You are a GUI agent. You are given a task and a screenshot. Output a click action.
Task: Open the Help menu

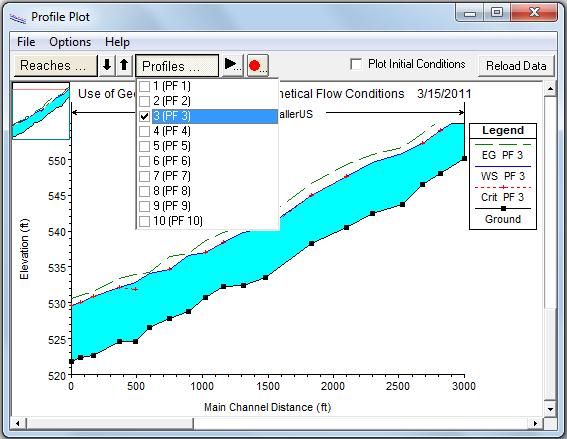tap(117, 42)
